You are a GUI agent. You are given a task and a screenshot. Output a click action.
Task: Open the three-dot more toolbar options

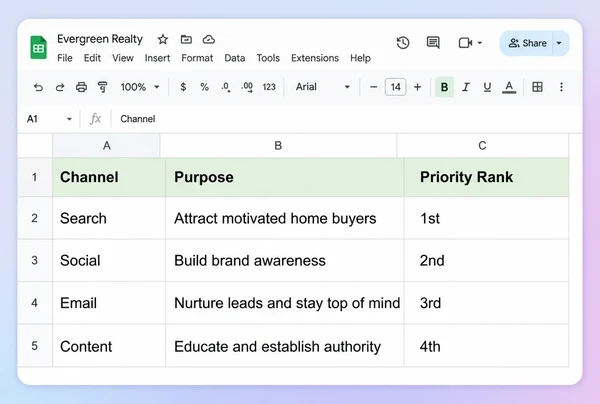click(561, 87)
